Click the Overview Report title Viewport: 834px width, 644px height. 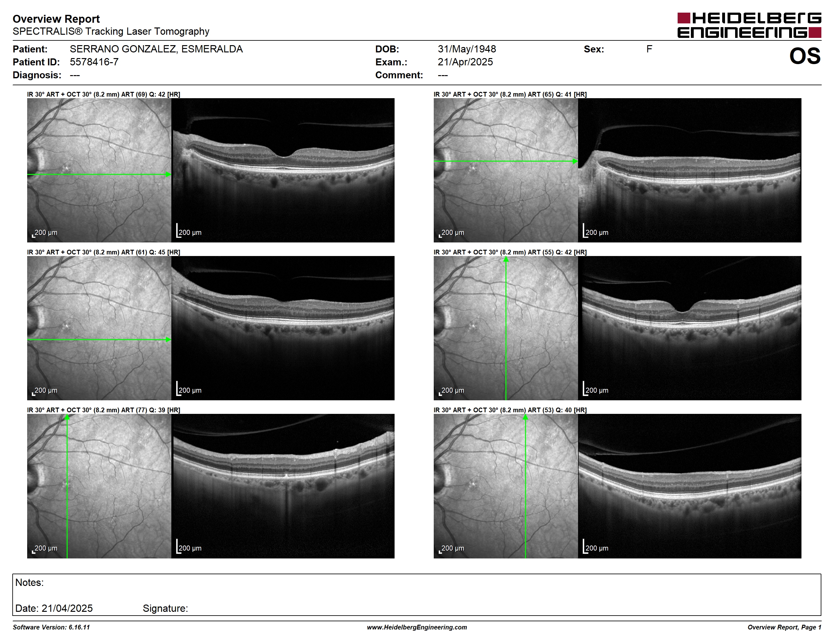point(56,19)
